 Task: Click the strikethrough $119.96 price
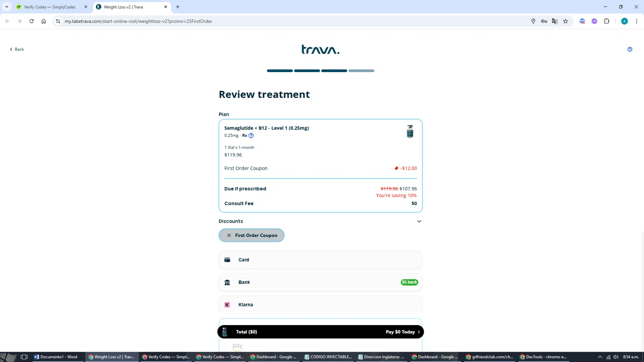[x=389, y=189]
